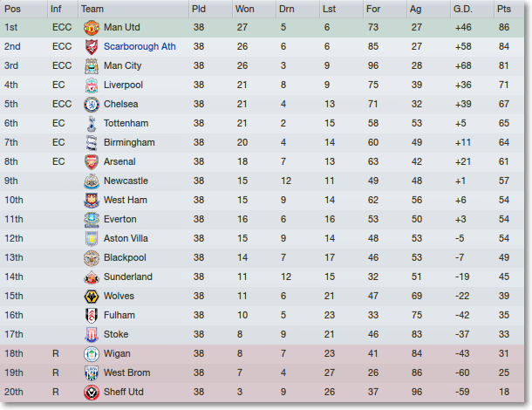Click the G.D. column header
The width and height of the screenshot is (532, 410).
pyautogui.click(x=462, y=9)
